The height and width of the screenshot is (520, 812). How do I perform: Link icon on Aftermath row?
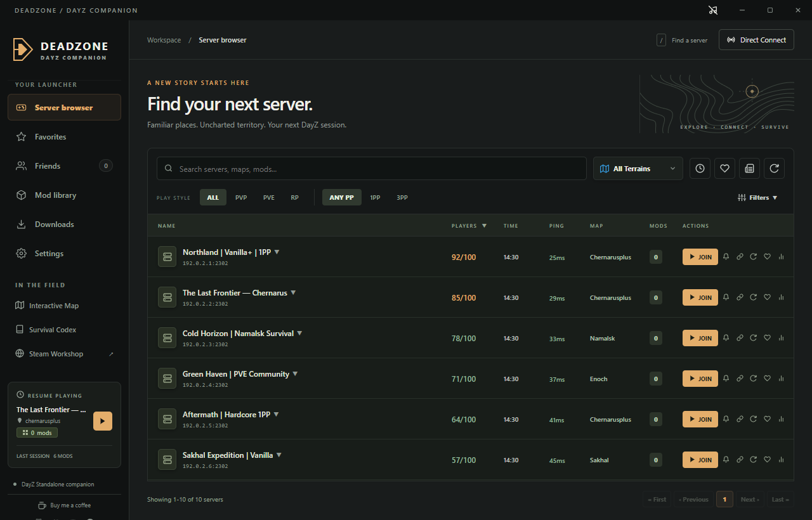point(740,419)
